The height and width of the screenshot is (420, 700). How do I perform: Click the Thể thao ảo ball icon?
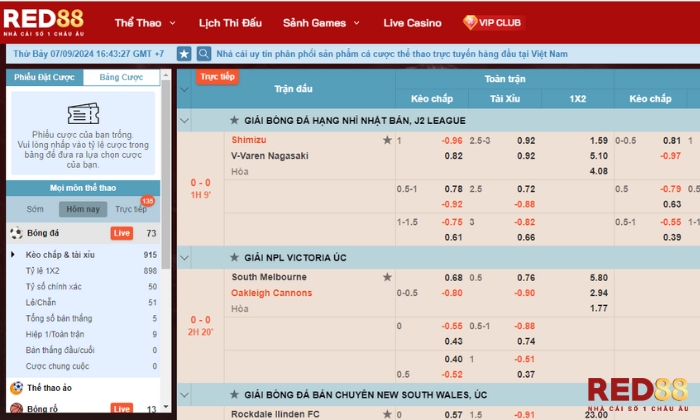[x=16, y=387]
